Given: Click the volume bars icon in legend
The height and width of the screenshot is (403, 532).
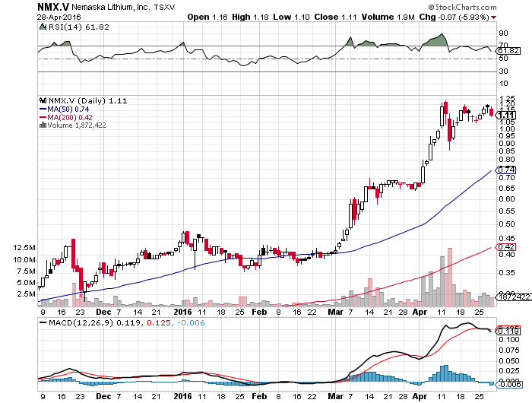Looking at the screenshot, I should (41, 125).
